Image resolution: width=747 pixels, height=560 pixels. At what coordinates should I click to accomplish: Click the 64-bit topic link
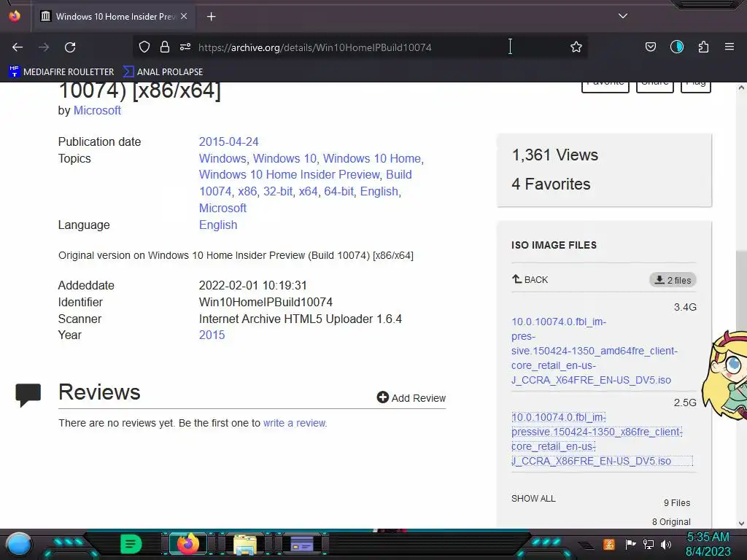click(x=338, y=192)
